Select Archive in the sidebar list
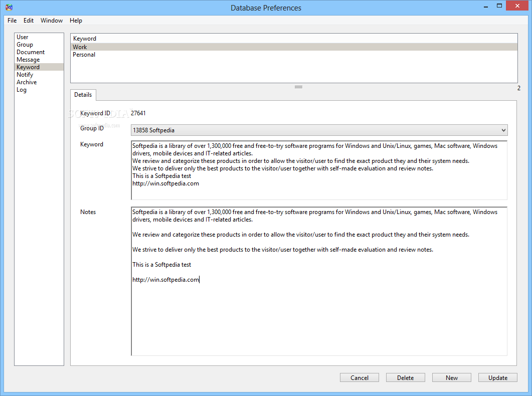This screenshot has height=396, width=532. (x=39, y=82)
